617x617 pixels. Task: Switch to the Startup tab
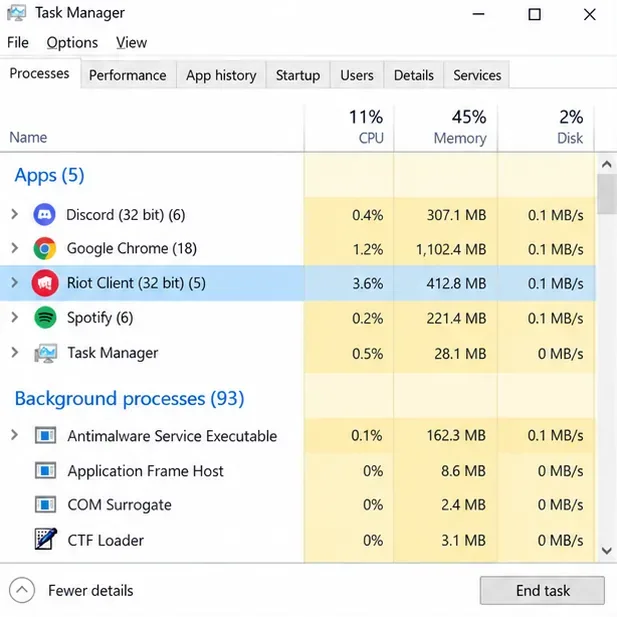(x=298, y=75)
